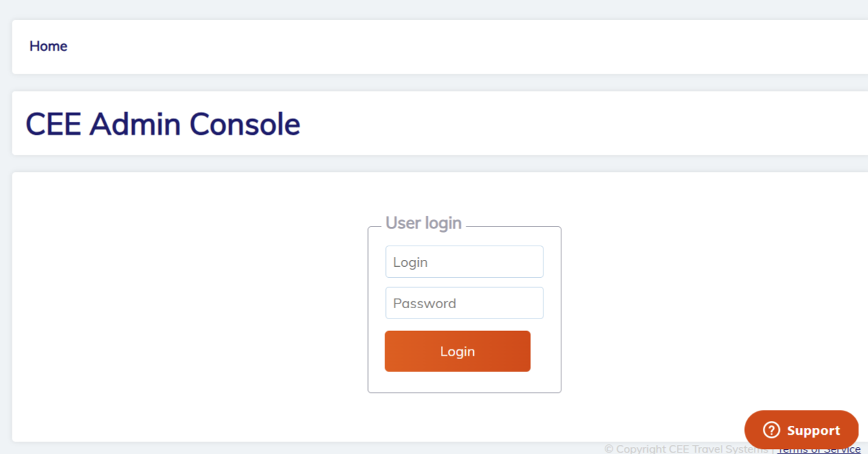Click the 'CEE Admin Console' page heading

(x=163, y=125)
